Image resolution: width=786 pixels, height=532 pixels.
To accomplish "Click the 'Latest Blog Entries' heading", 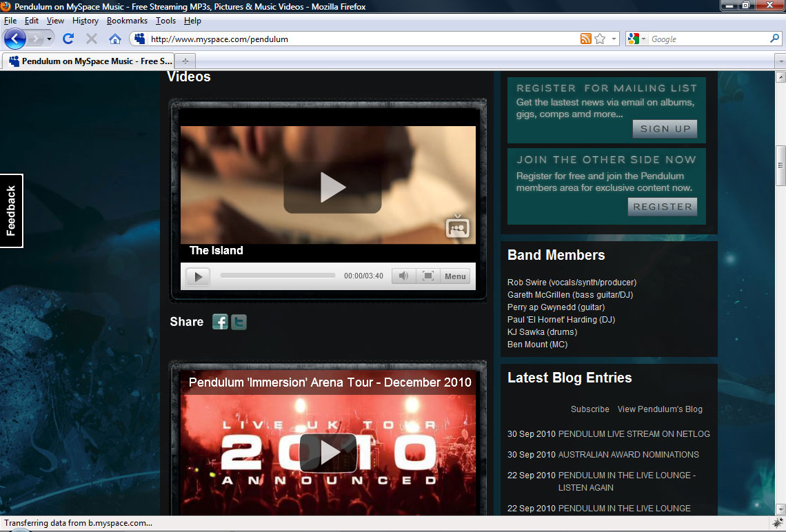I will pos(570,378).
